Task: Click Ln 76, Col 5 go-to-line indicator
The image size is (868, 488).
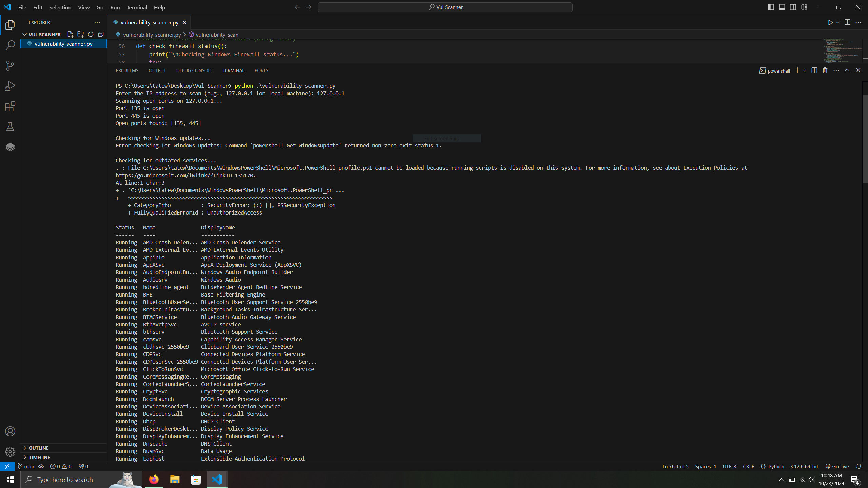Action: tap(675, 466)
